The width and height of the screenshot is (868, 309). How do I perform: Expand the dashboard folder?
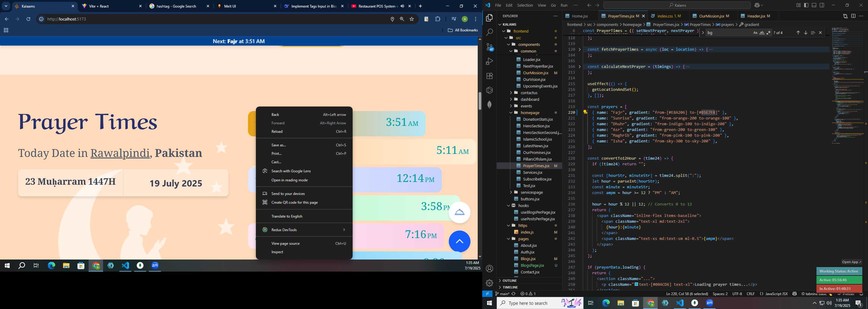(x=530, y=100)
